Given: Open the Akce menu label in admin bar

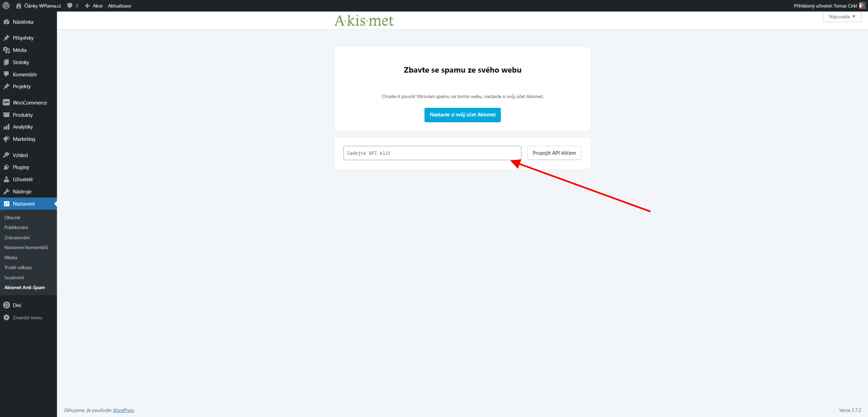Looking at the screenshot, I should coord(97,6).
